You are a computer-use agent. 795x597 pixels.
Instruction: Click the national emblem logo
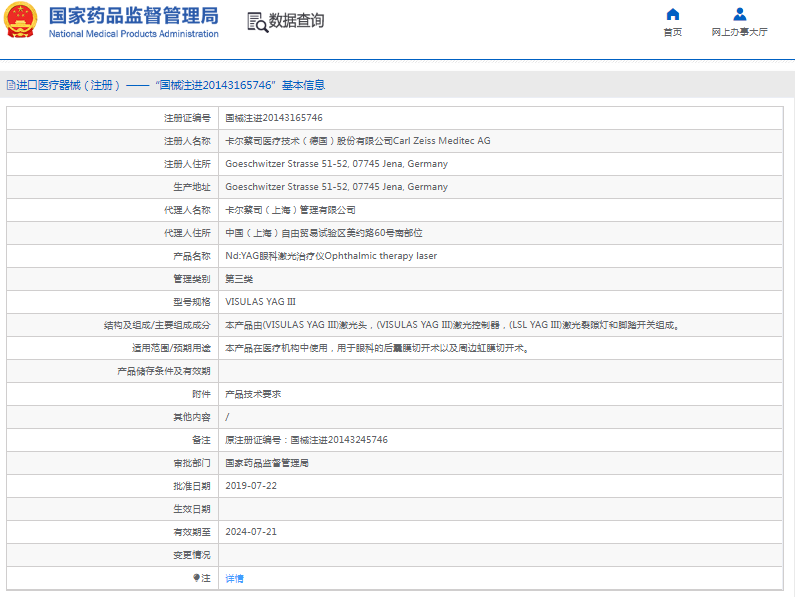tap(22, 21)
